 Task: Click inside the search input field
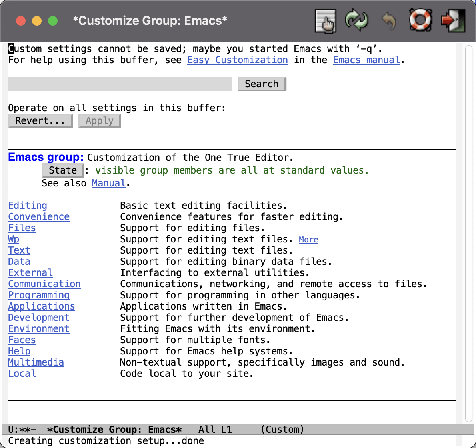(x=119, y=84)
